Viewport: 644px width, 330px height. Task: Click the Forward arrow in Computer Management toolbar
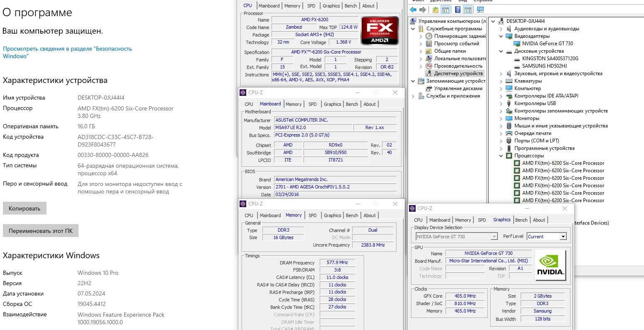422,10
